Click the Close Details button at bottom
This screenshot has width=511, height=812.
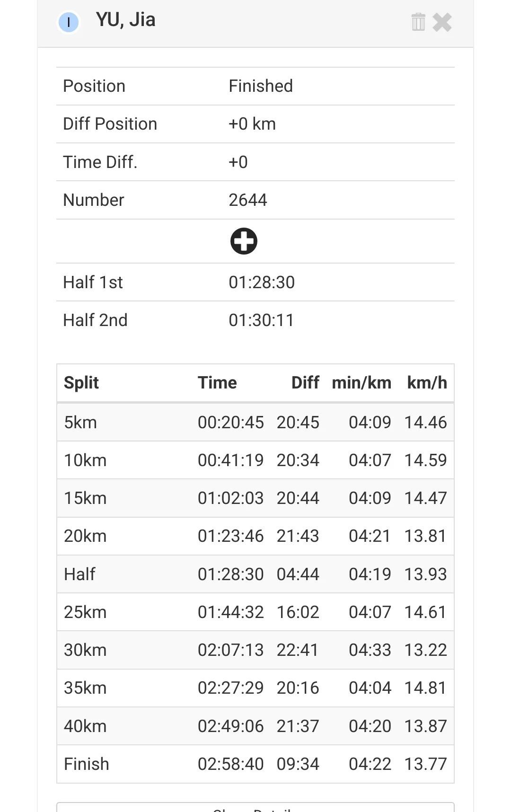(255, 807)
